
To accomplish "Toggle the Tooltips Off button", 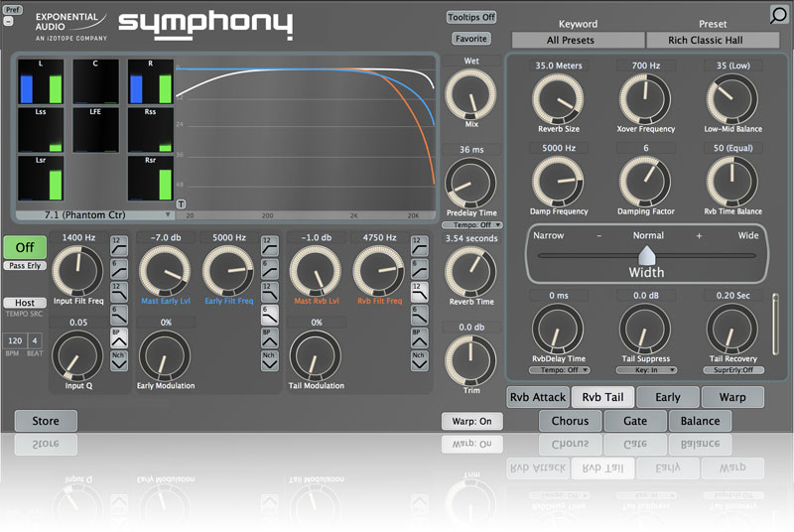I will 471,17.
